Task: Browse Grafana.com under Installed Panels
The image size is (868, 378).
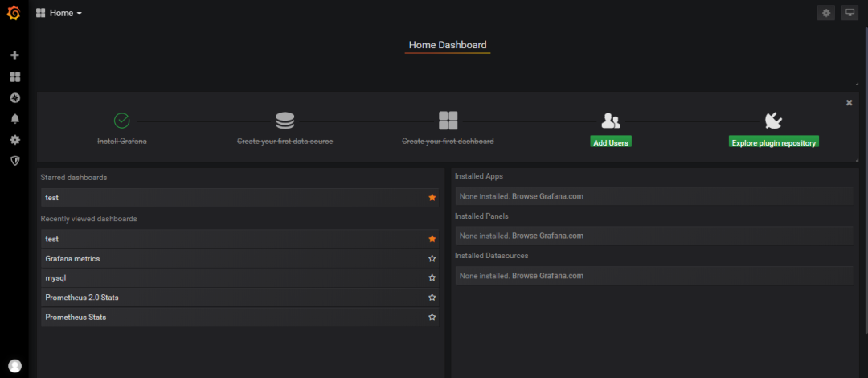Action: click(547, 236)
